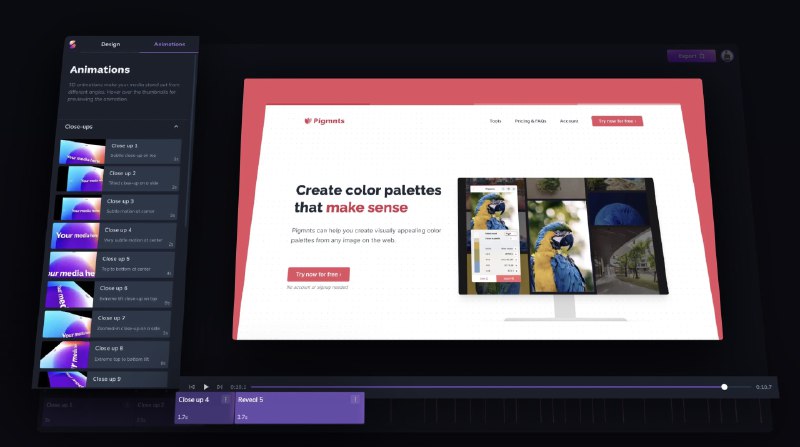Click the Export button
Image resolution: width=800 pixels, height=447 pixels.
691,56
